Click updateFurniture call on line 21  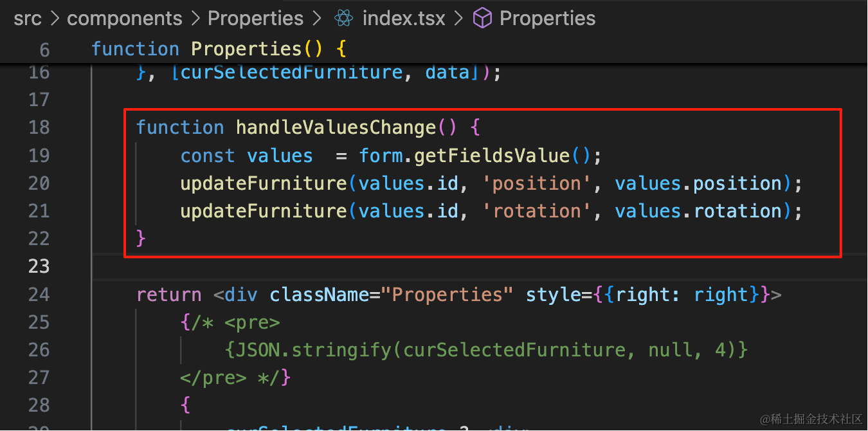(264, 211)
